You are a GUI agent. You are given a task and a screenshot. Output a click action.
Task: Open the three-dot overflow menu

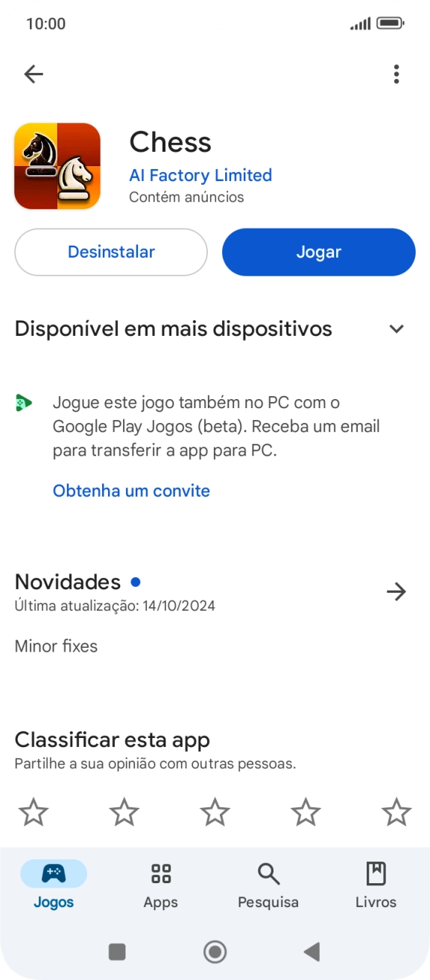[396, 74]
